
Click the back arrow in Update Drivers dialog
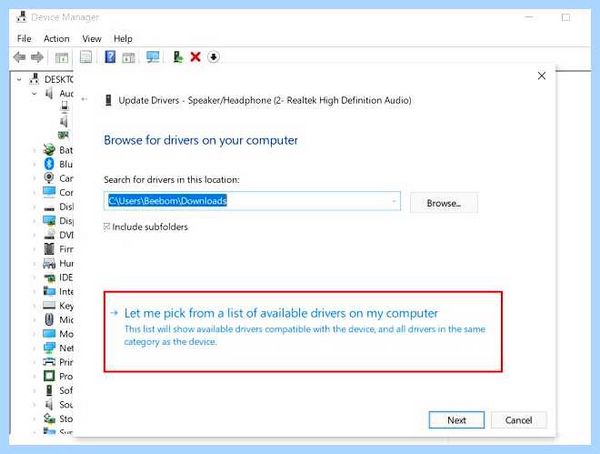[85, 99]
